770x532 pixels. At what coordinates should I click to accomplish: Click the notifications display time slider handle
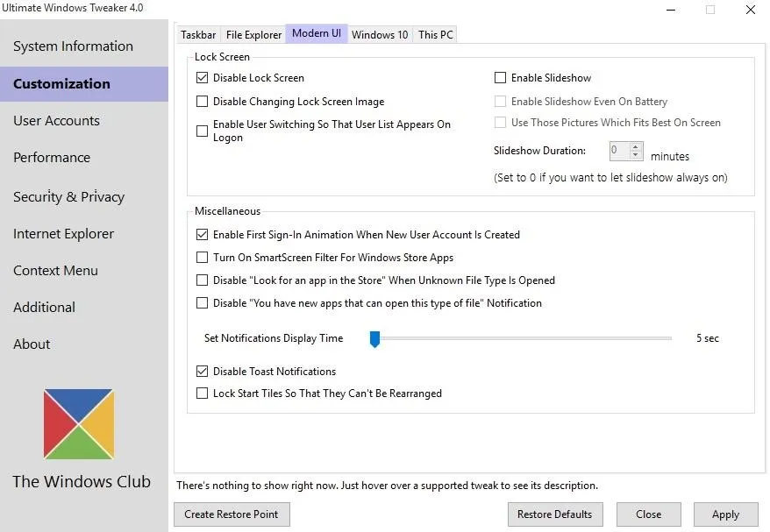pos(374,338)
